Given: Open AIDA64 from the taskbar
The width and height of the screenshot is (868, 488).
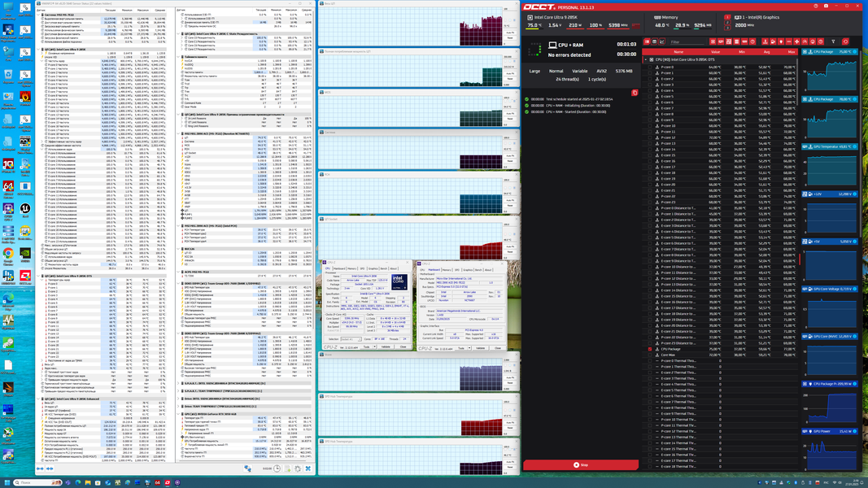Looking at the screenshot, I should 157,482.
